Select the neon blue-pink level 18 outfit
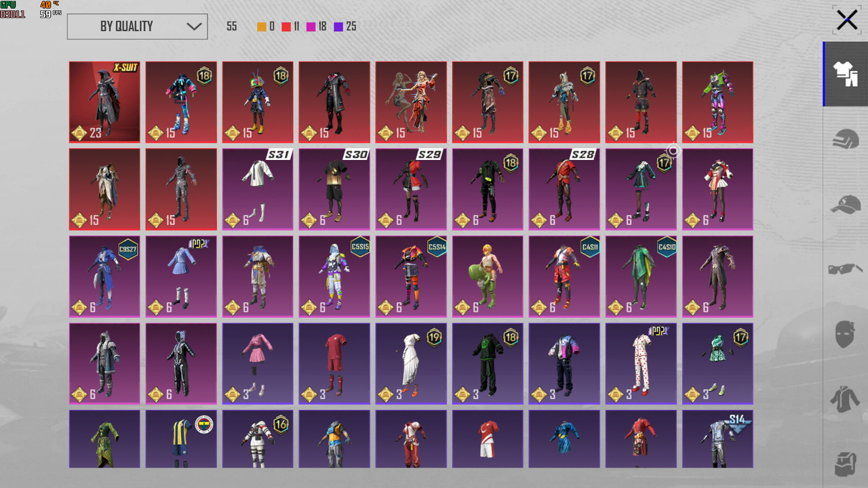868x488 pixels. 181,102
